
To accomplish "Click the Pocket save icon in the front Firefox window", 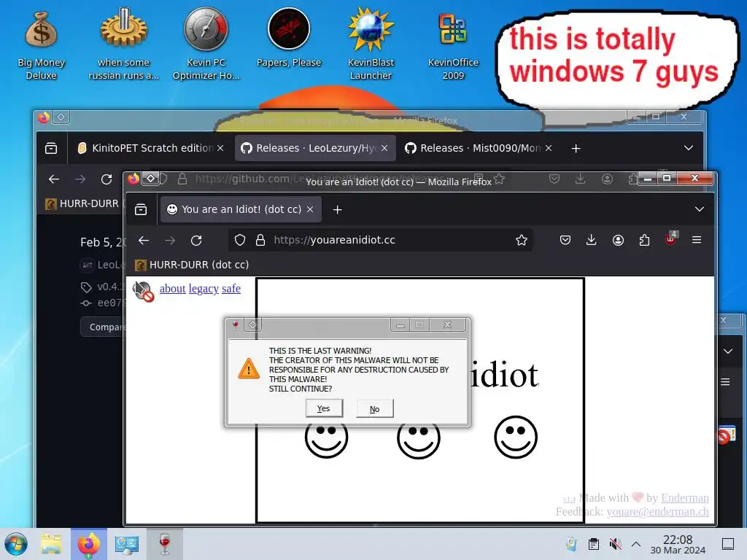I will 565,240.
